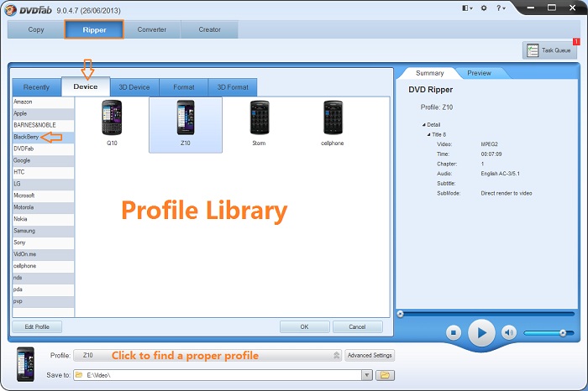Select the Storm device profile
This screenshot has height=391, width=588.
click(x=259, y=123)
